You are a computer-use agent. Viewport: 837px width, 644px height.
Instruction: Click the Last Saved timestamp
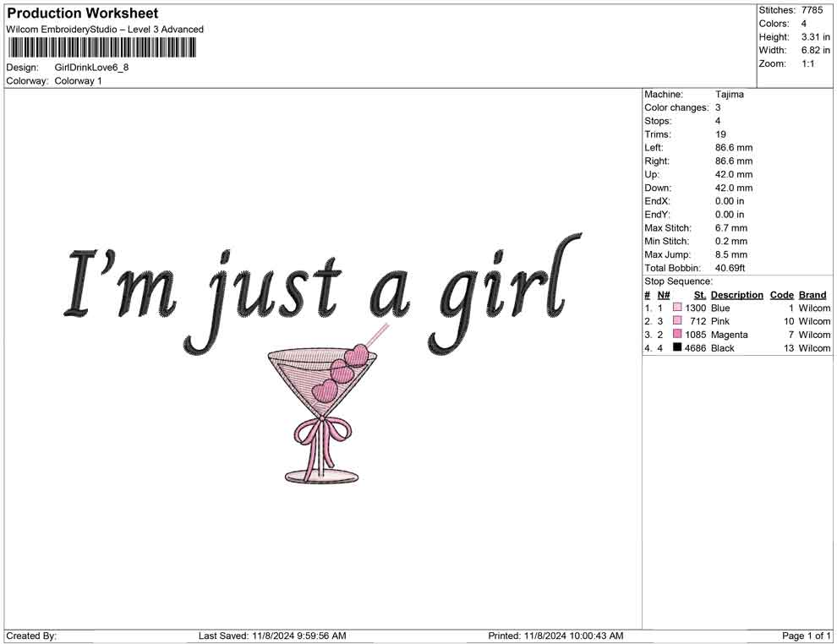click(271, 636)
